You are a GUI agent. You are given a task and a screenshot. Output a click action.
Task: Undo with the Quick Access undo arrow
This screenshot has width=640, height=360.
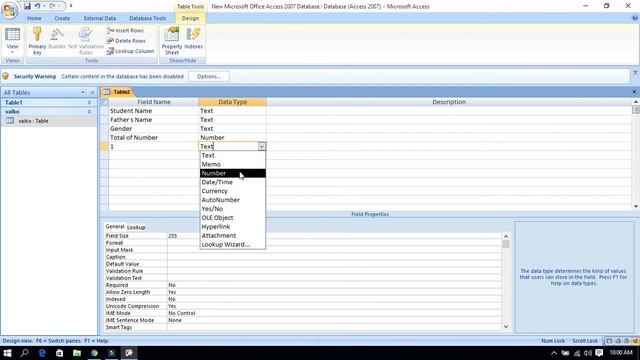tap(38, 6)
